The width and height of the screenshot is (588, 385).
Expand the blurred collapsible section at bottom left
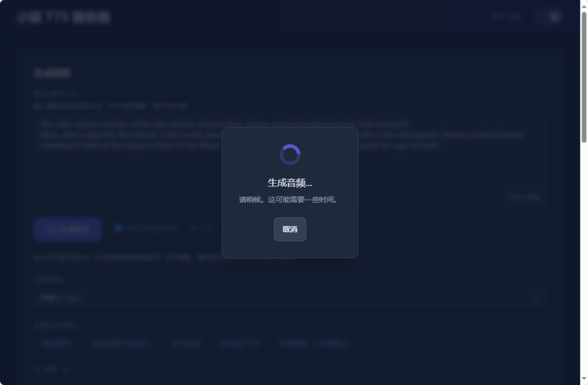tap(52, 370)
